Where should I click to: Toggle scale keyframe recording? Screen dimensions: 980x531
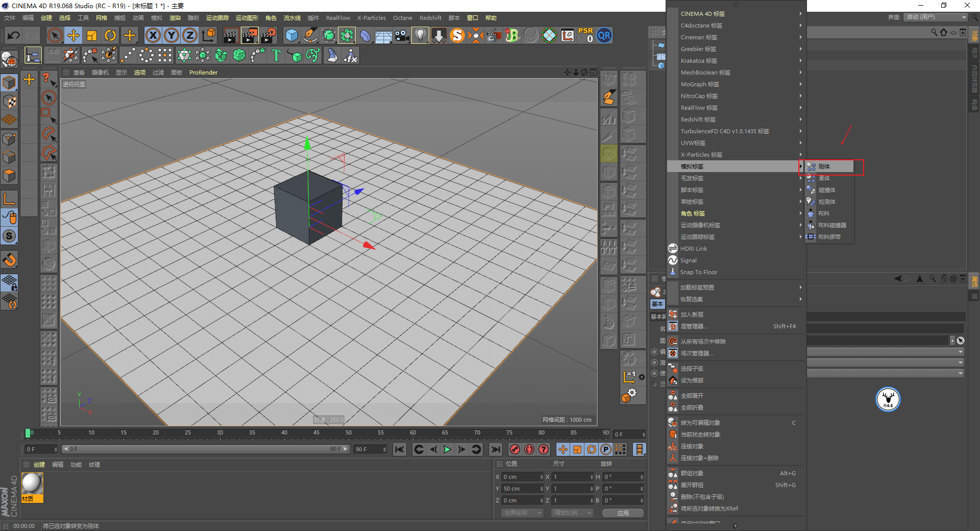tap(577, 449)
